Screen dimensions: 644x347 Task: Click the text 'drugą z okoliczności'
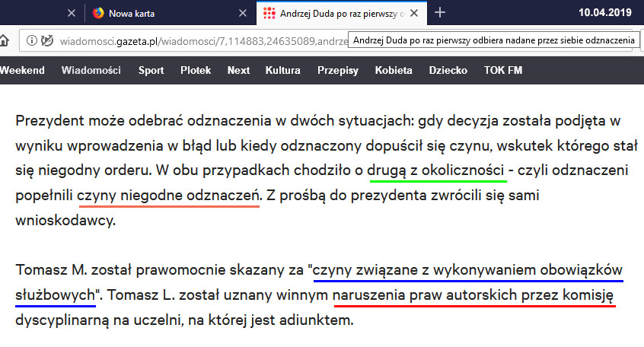pyautogui.click(x=435, y=170)
